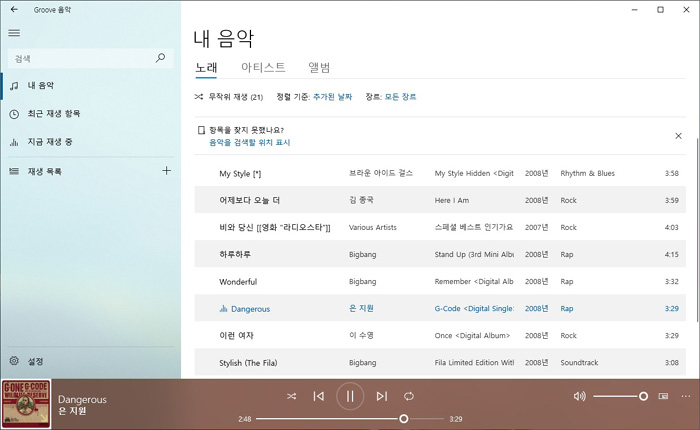Open the 모든 장르 genre dropdown
This screenshot has height=430, width=700.
tap(400, 97)
